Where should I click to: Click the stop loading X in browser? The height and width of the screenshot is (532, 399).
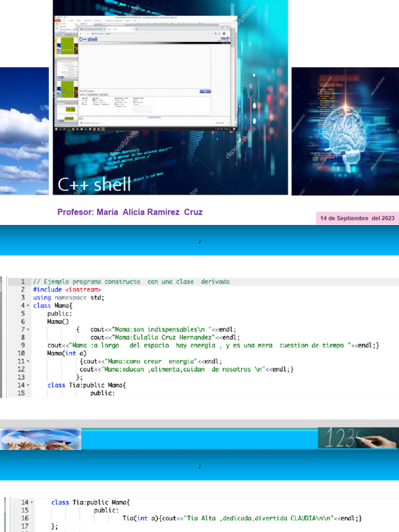pos(88,34)
